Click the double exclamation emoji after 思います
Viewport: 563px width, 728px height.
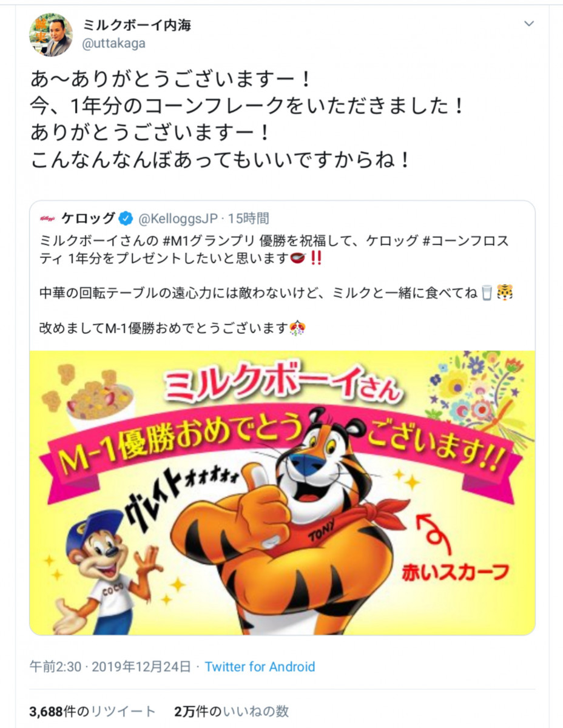[315, 258]
